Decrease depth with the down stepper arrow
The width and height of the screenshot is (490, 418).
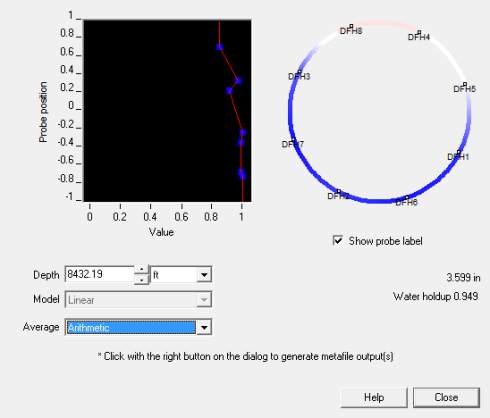tap(142, 279)
